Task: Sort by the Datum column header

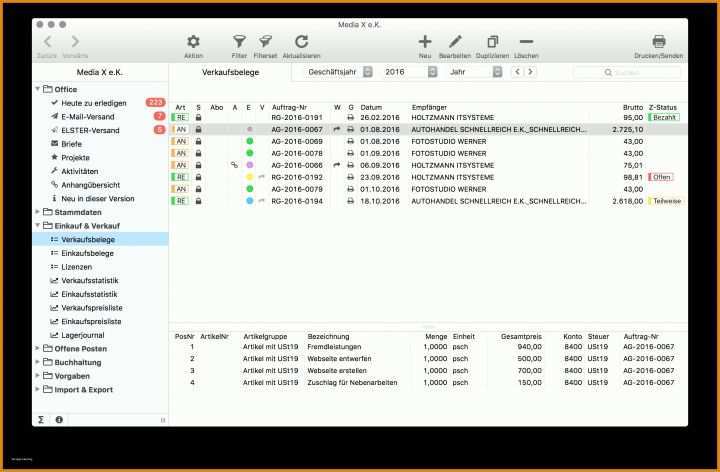Action: [x=371, y=107]
